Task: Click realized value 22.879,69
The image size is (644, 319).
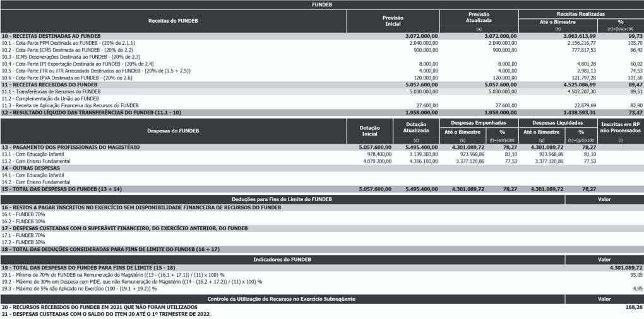Action: [x=583, y=105]
